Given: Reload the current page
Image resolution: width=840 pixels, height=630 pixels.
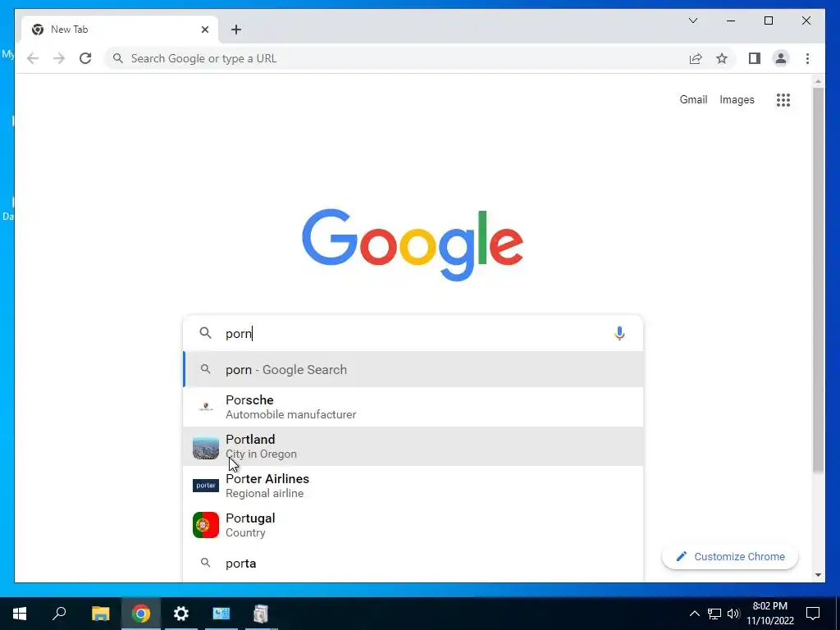Looking at the screenshot, I should (x=85, y=58).
